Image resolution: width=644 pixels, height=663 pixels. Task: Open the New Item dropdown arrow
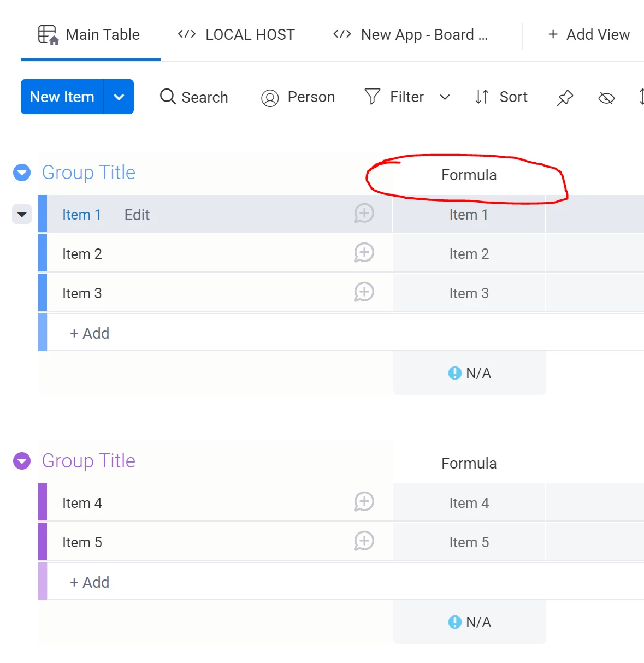tap(119, 97)
